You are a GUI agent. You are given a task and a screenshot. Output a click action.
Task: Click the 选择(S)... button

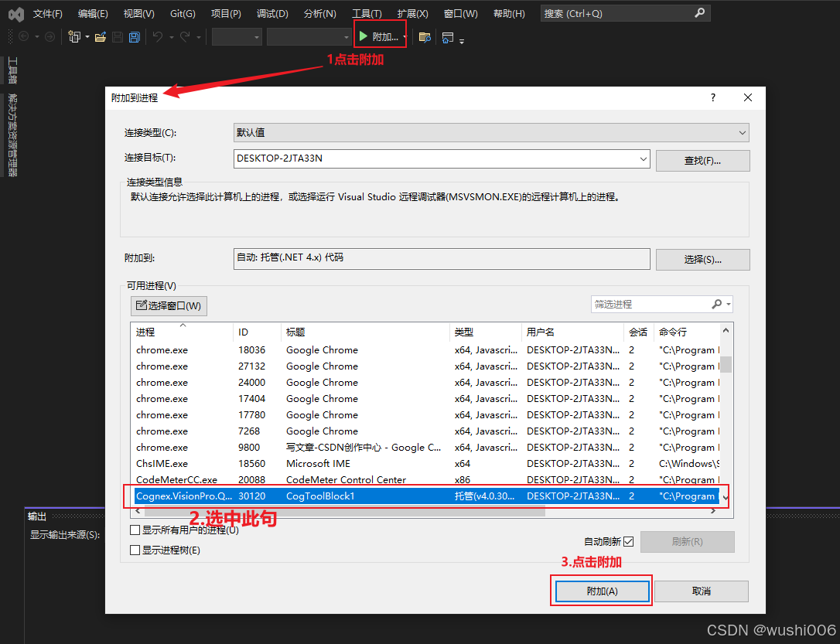(x=702, y=260)
